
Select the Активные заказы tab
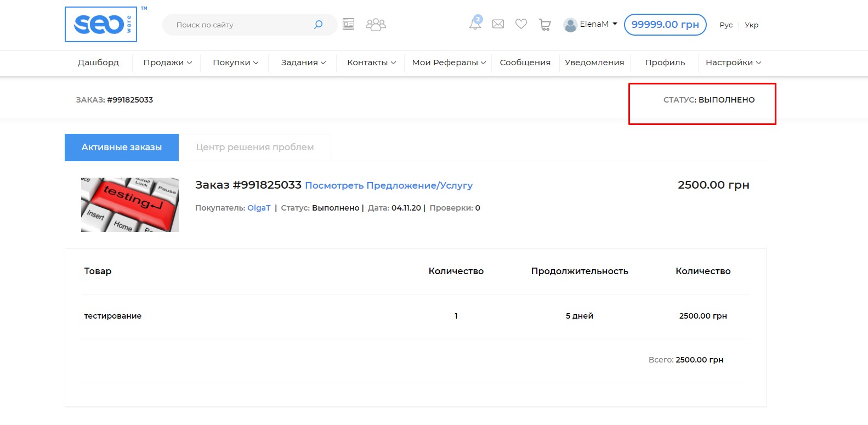tap(122, 148)
